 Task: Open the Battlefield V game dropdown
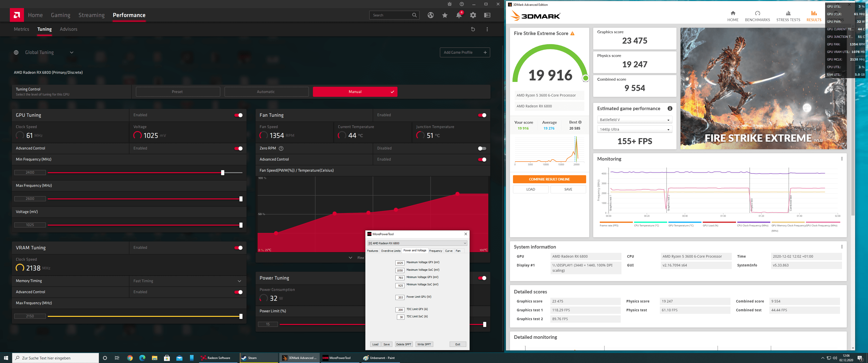click(635, 120)
